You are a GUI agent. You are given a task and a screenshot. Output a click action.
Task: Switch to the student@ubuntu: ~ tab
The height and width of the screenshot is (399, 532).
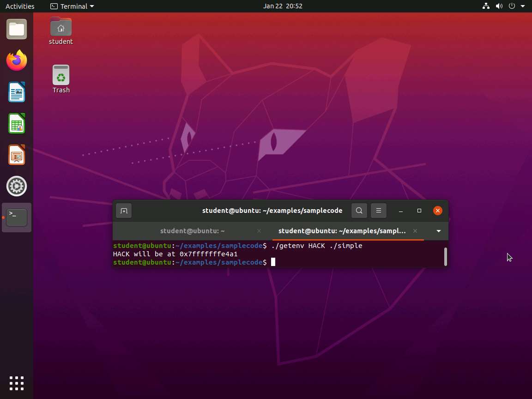click(192, 231)
